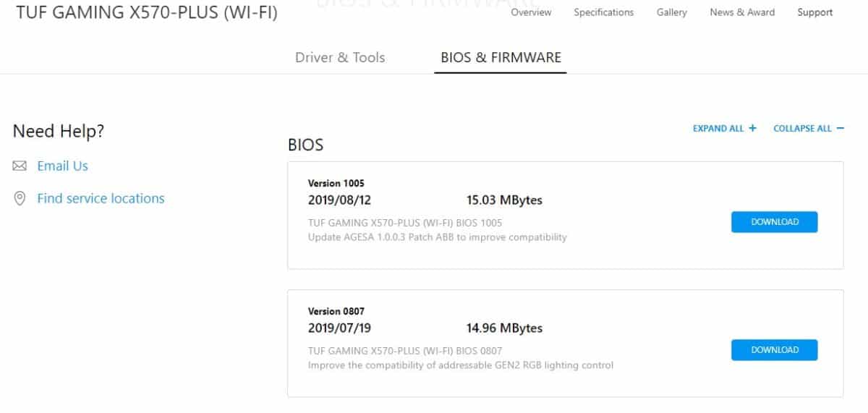Screen dimensions: 868x413
Task: Open the News & Award section
Action: tap(742, 12)
